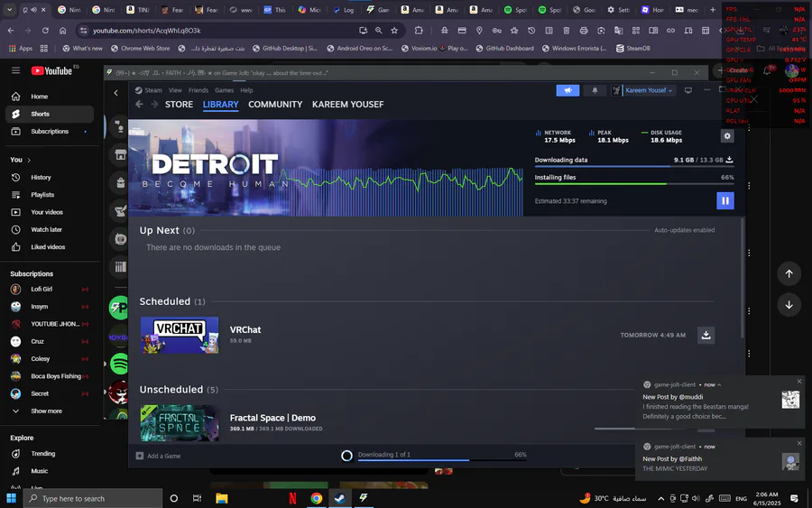Open YouTube Liked videos
Image resolution: width=812 pixels, height=508 pixels.
(50, 247)
